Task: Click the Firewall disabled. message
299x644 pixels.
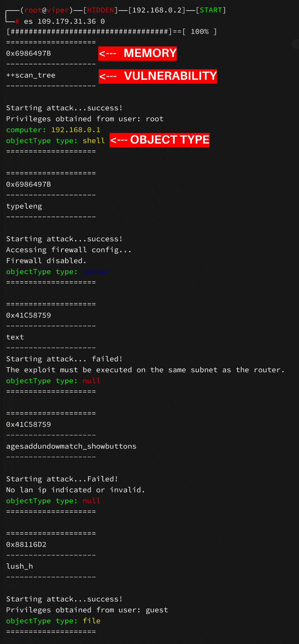Action: tap(46, 261)
